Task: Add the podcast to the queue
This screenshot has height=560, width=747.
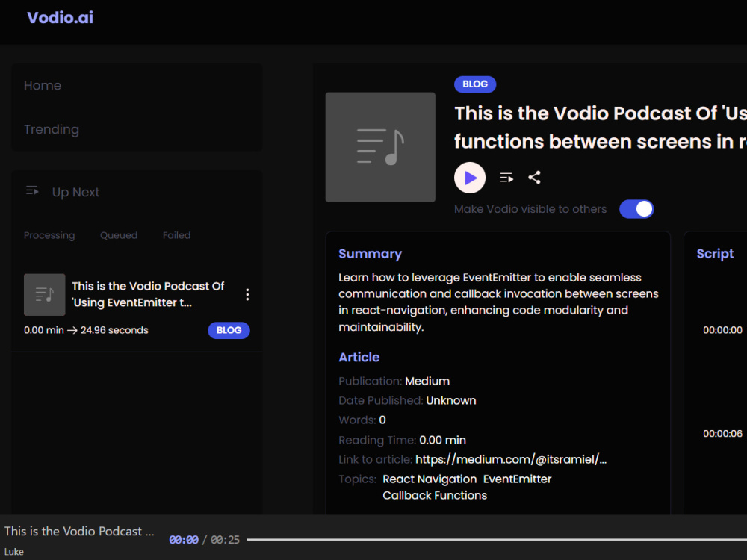Action: coord(506,178)
